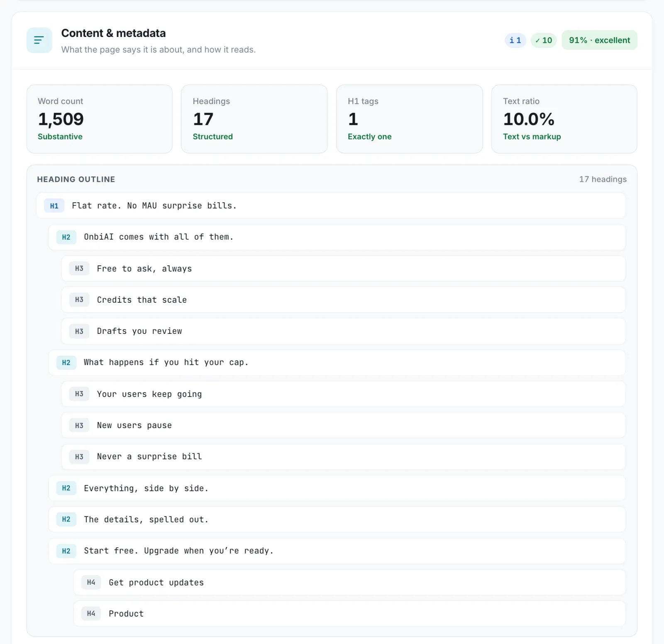Select heading 'The details, spelled out.'

tap(337, 519)
